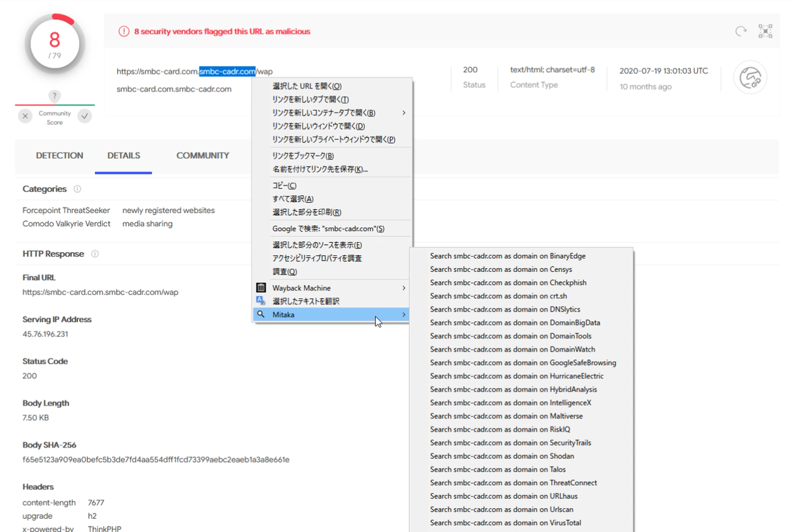Screen dimensions: 792x532
Task: Choose コピー in context menu
Action: click(x=332, y=185)
